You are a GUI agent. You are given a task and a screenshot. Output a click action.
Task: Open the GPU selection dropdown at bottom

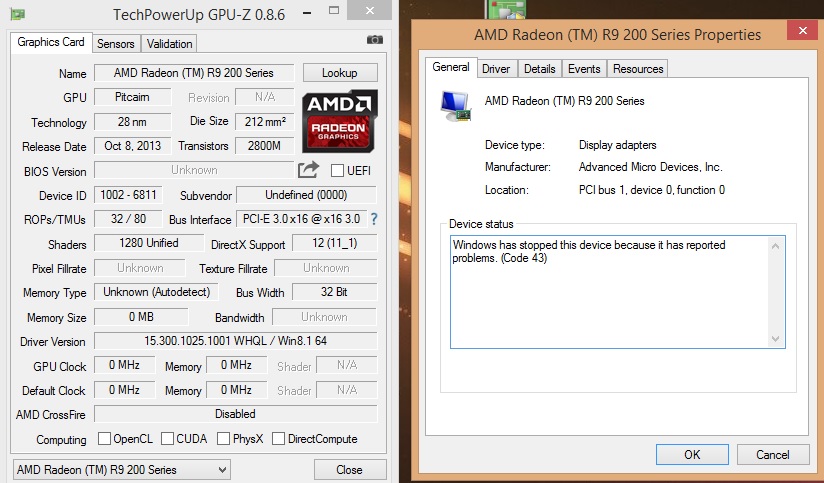[x=122, y=469]
